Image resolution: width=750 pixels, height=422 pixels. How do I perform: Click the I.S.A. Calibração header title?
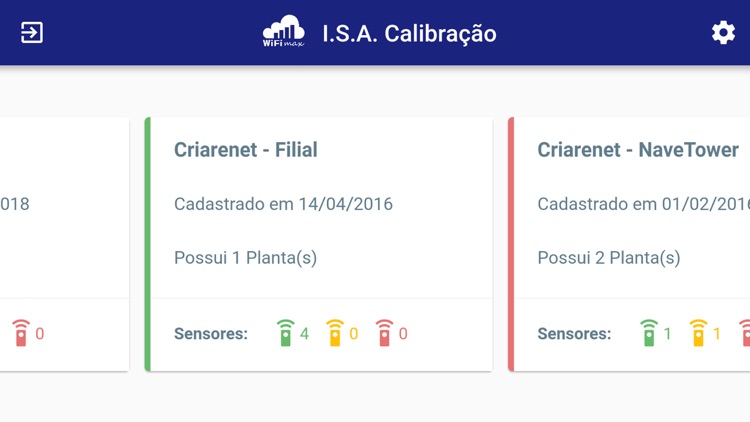(x=409, y=34)
